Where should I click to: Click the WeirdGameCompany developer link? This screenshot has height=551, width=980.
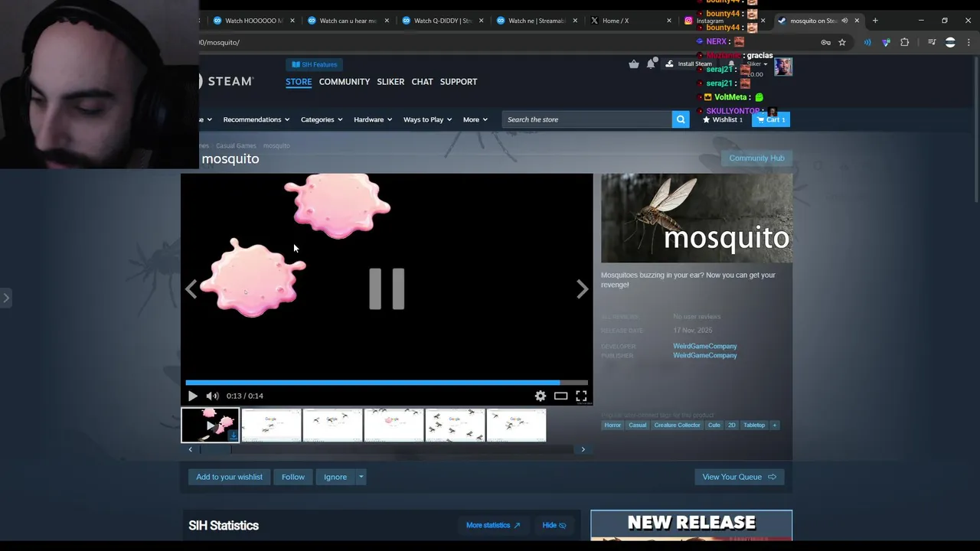click(704, 346)
